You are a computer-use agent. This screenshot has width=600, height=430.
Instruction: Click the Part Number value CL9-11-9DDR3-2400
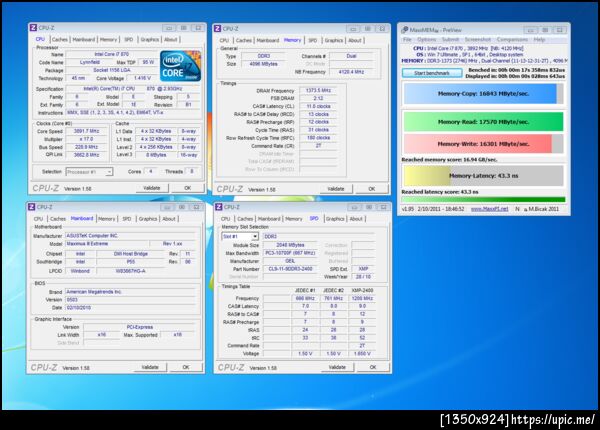pyautogui.click(x=290, y=269)
